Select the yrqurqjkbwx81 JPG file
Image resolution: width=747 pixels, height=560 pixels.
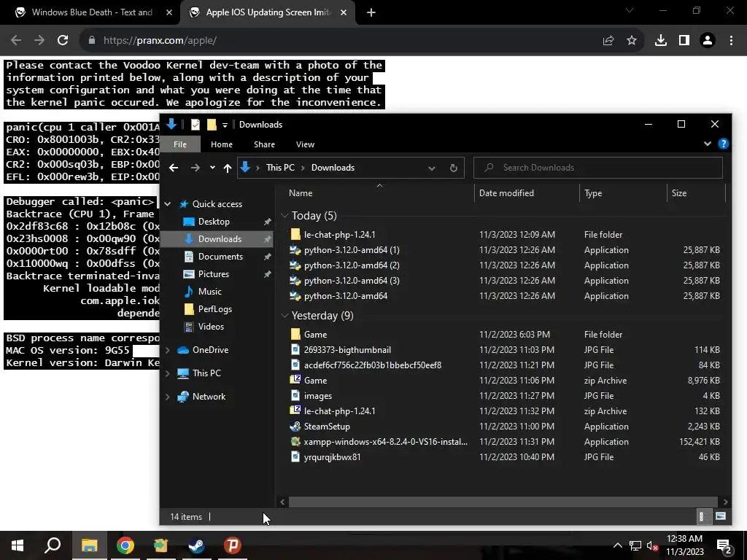pos(332,456)
